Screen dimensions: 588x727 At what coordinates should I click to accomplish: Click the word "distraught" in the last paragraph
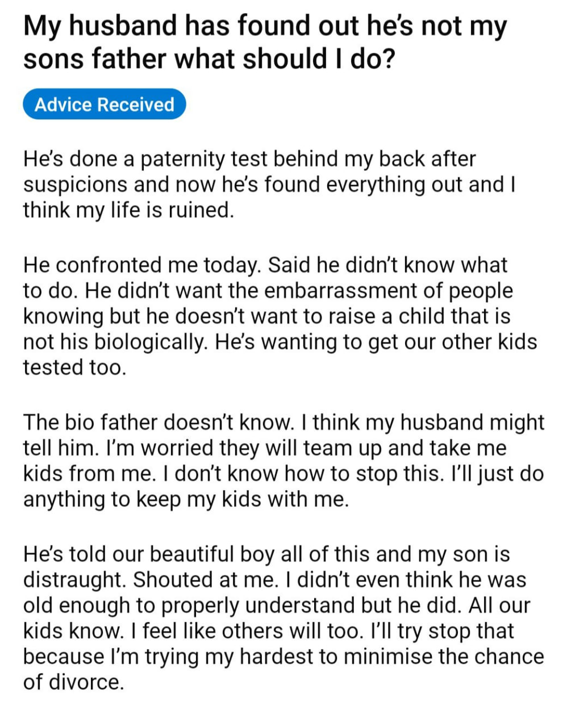(x=75, y=580)
